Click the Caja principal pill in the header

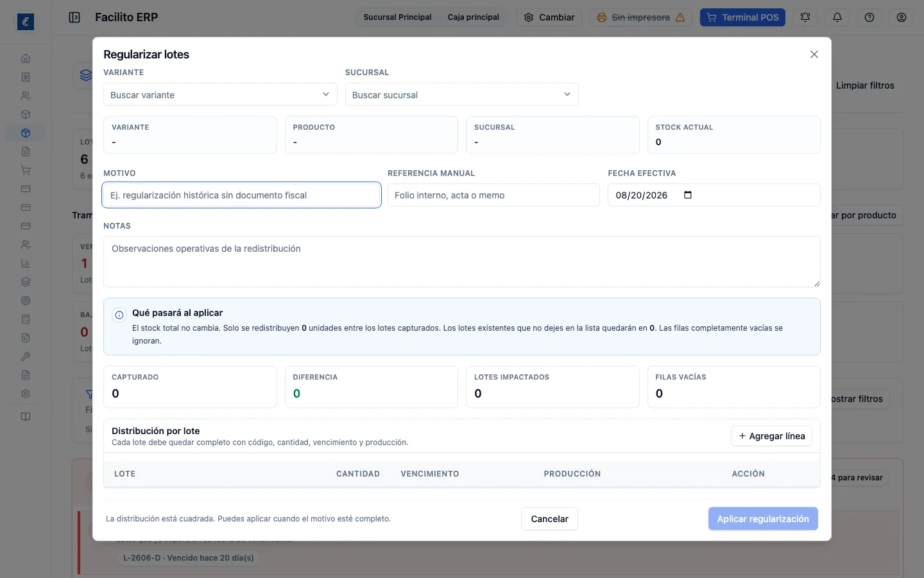[474, 17]
